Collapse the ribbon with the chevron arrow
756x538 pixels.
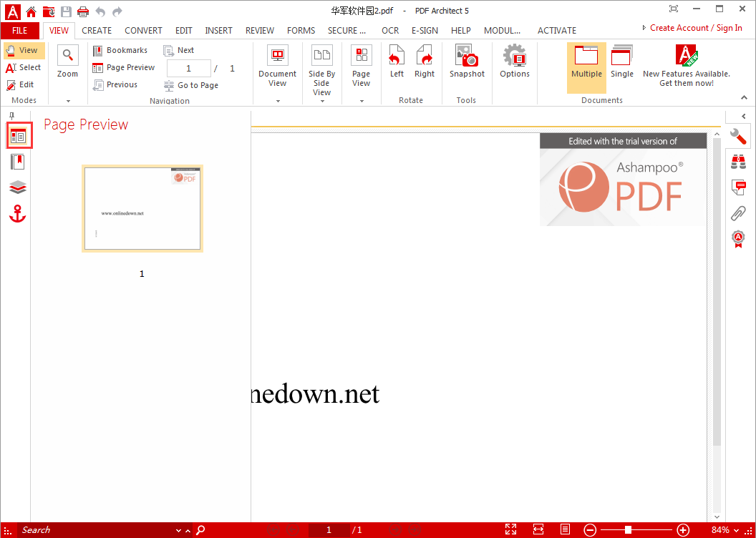click(744, 98)
